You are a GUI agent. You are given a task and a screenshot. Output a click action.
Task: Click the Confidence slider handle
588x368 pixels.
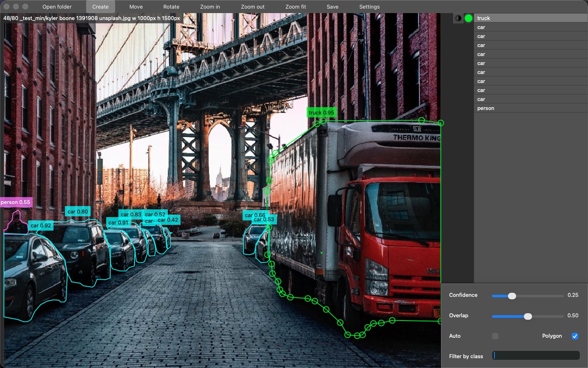512,296
